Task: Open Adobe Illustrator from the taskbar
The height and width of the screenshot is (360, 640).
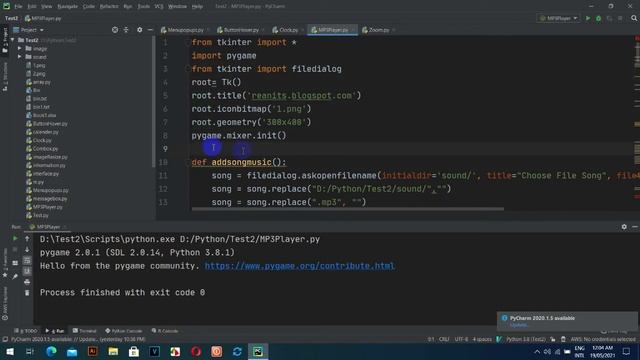Action: [93, 351]
